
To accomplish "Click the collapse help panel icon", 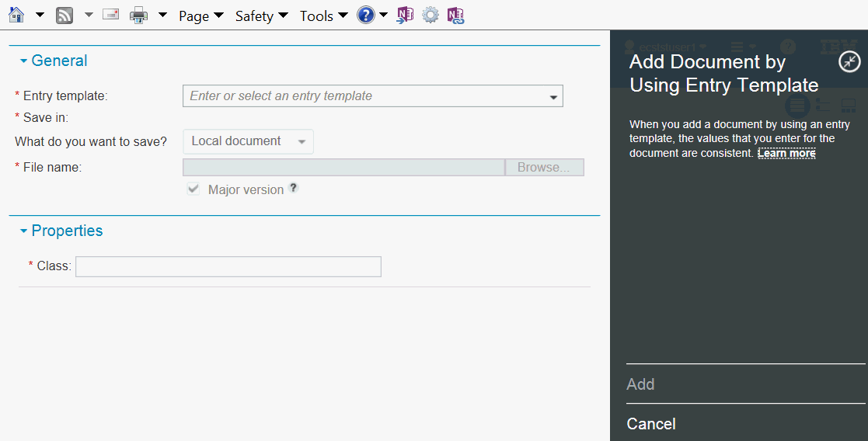I will tap(849, 61).
